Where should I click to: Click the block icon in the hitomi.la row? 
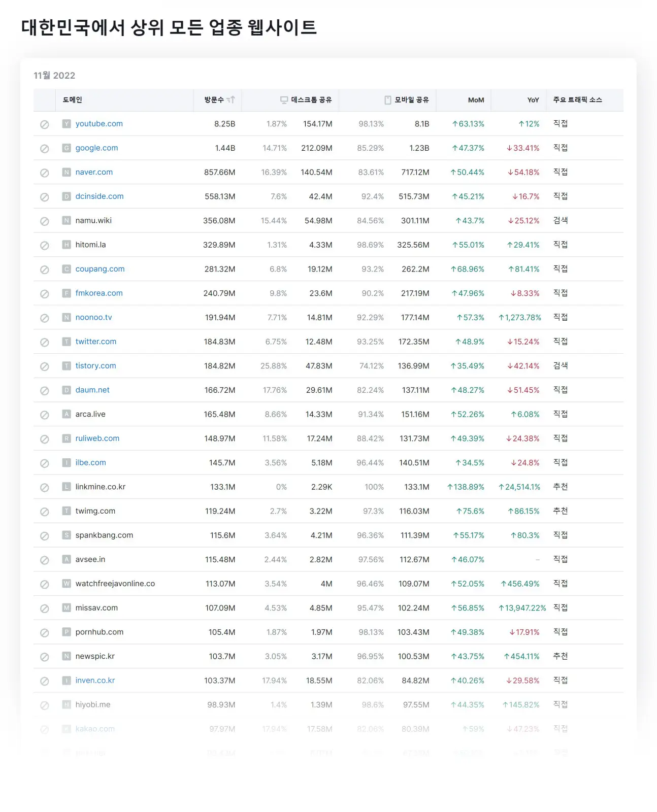45,246
